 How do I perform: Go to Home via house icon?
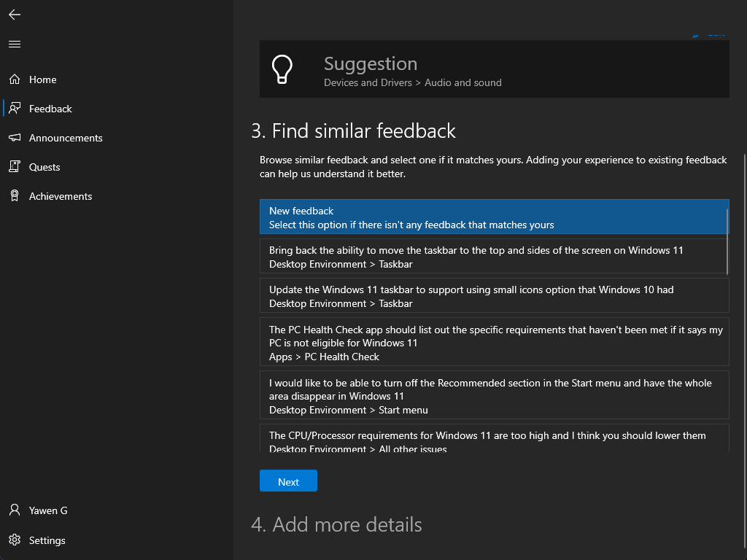15,79
